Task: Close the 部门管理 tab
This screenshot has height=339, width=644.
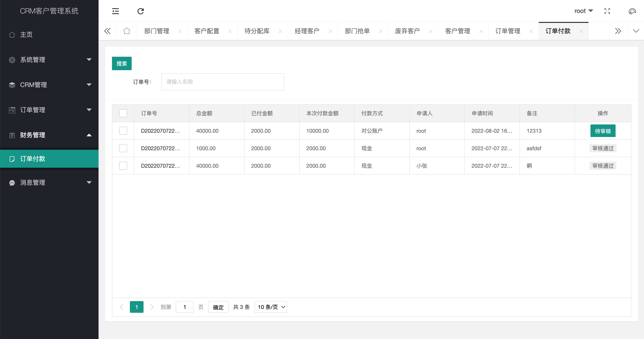Action: [x=180, y=31]
